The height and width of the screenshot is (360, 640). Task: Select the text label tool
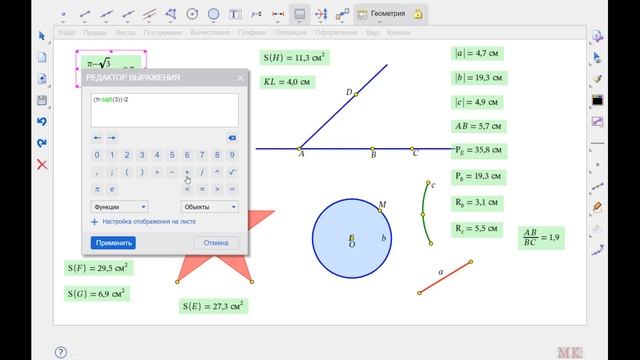235,14
